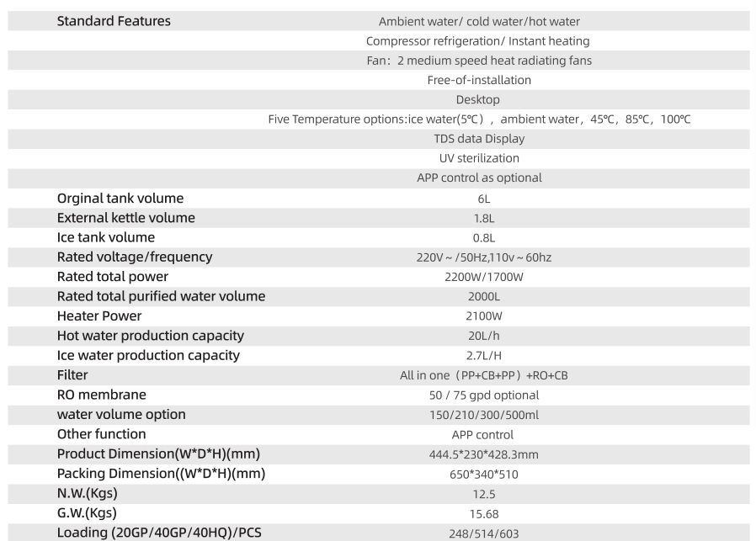Click the 248/514/603 loading value
The height and width of the screenshot is (541, 756).
[x=483, y=533]
